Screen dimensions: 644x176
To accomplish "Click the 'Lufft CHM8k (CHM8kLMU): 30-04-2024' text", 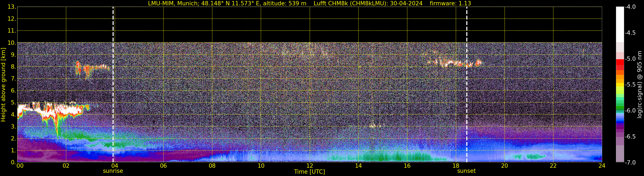I will tap(368, 3).
